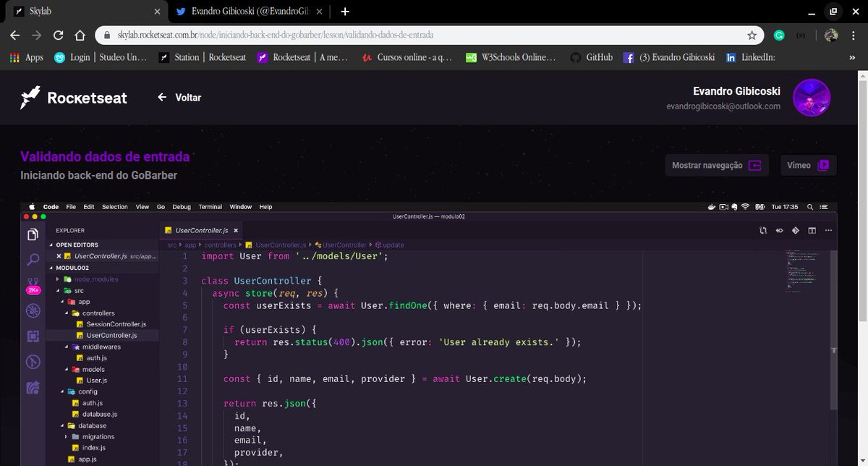Open the Explorer icon in VS Code activity bar

pyautogui.click(x=33, y=234)
